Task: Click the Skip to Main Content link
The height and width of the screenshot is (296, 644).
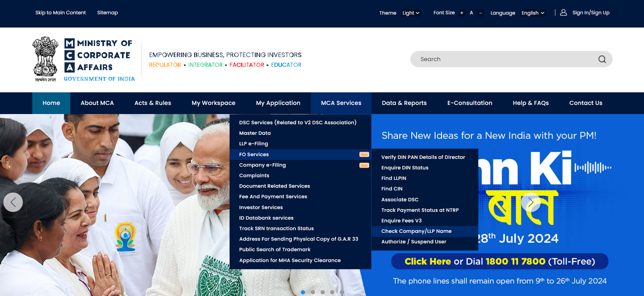Action: (x=60, y=12)
